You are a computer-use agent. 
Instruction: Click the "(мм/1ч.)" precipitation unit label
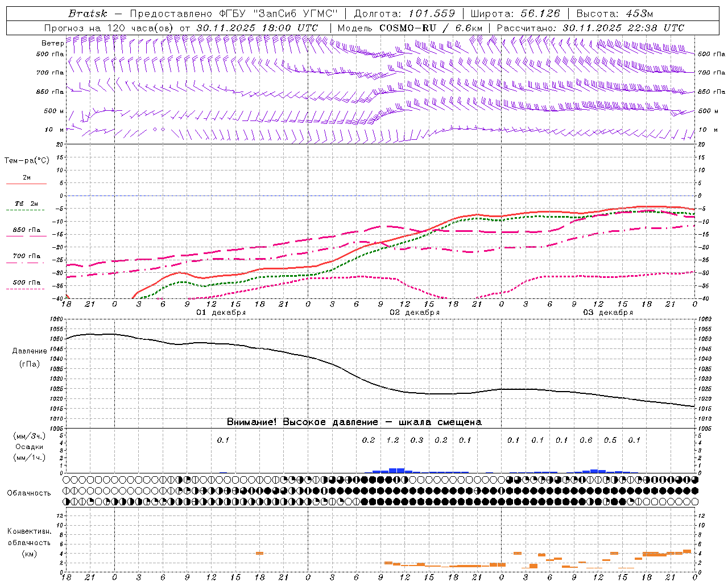pos(30,458)
